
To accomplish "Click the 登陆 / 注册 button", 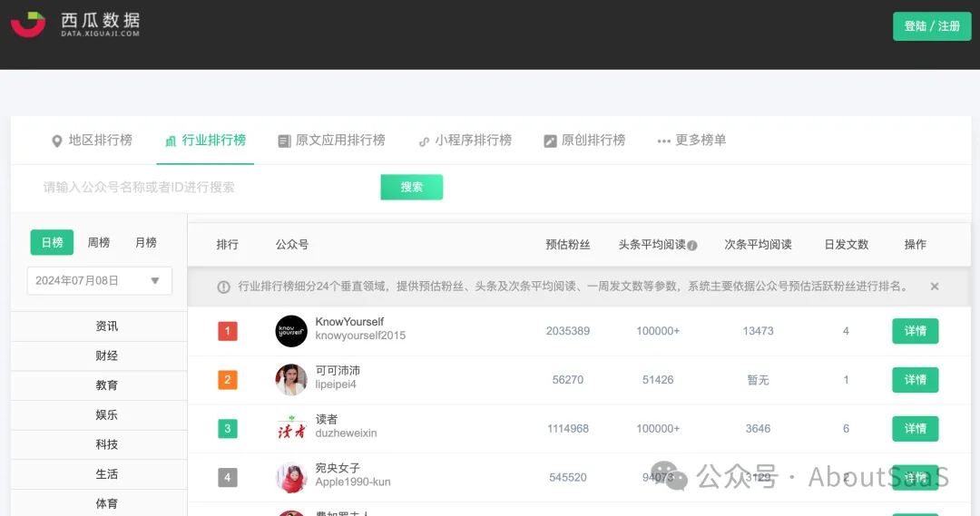I will click(932, 26).
